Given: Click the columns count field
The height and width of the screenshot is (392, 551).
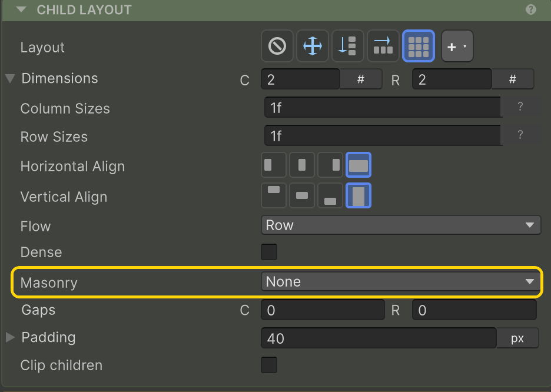Looking at the screenshot, I should (x=300, y=79).
